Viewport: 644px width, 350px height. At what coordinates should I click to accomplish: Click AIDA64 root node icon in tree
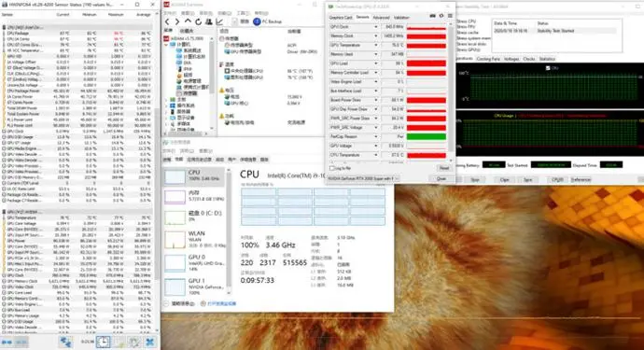tap(167, 38)
